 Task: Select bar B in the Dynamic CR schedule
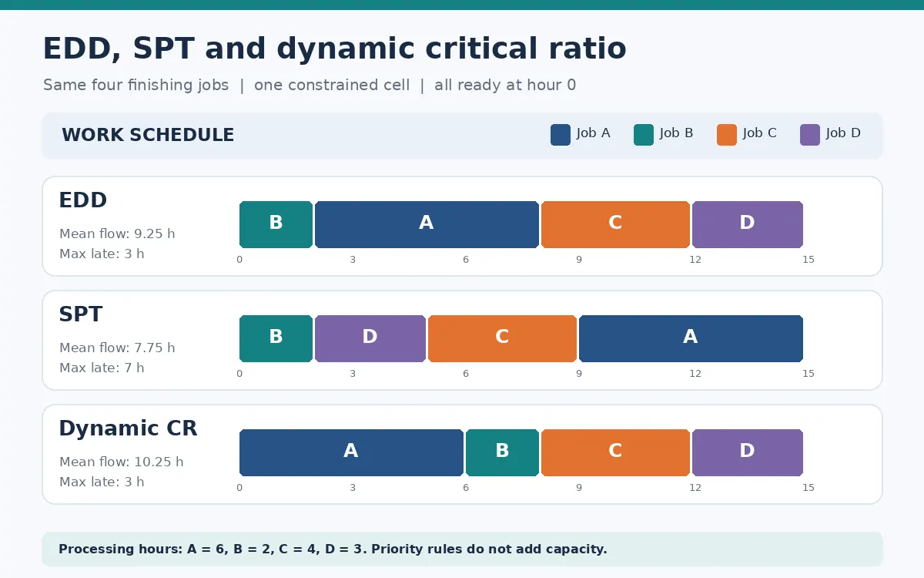click(x=502, y=452)
